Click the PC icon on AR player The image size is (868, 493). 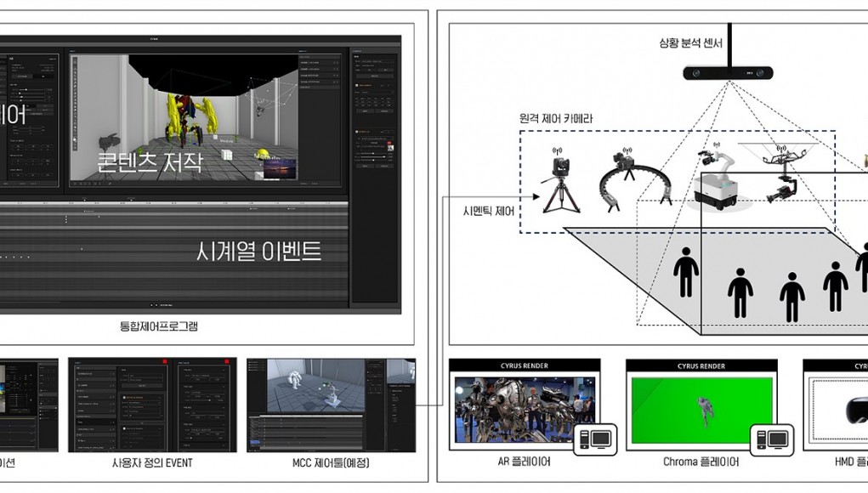[x=594, y=438]
